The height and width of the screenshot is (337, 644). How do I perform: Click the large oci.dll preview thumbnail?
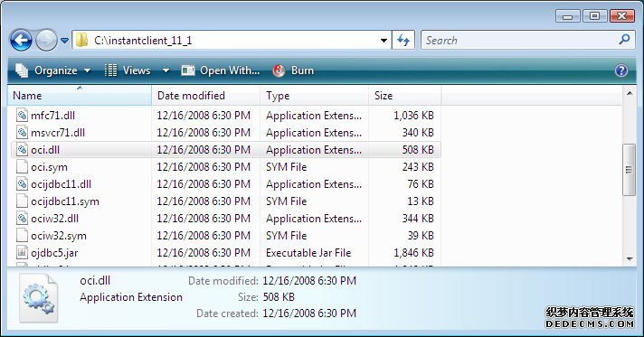pyautogui.click(x=39, y=298)
